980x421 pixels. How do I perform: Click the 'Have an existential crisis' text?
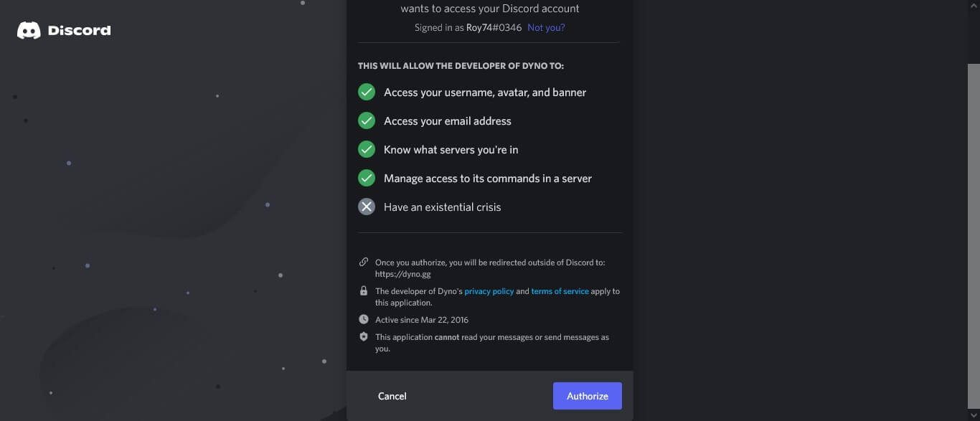click(x=443, y=207)
